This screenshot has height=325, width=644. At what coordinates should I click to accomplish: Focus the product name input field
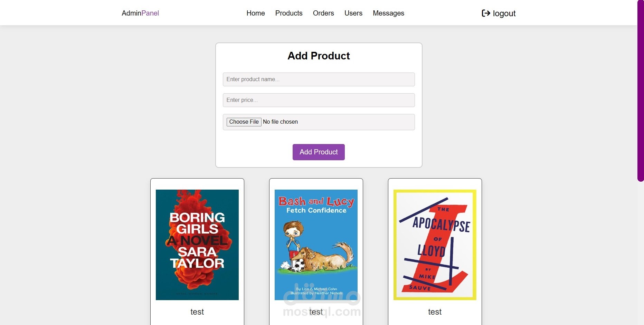(x=319, y=79)
